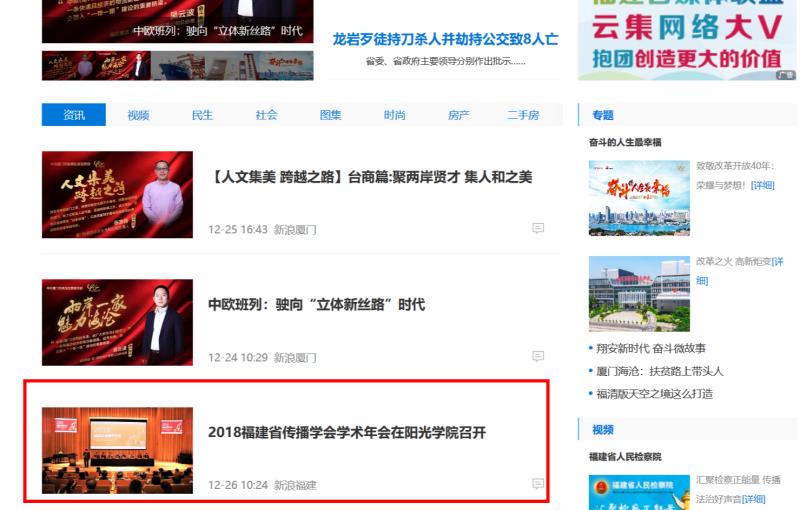Click 省委、省政府主要领导分别作出批示 summary
This screenshot has width=800, height=510.
point(445,61)
